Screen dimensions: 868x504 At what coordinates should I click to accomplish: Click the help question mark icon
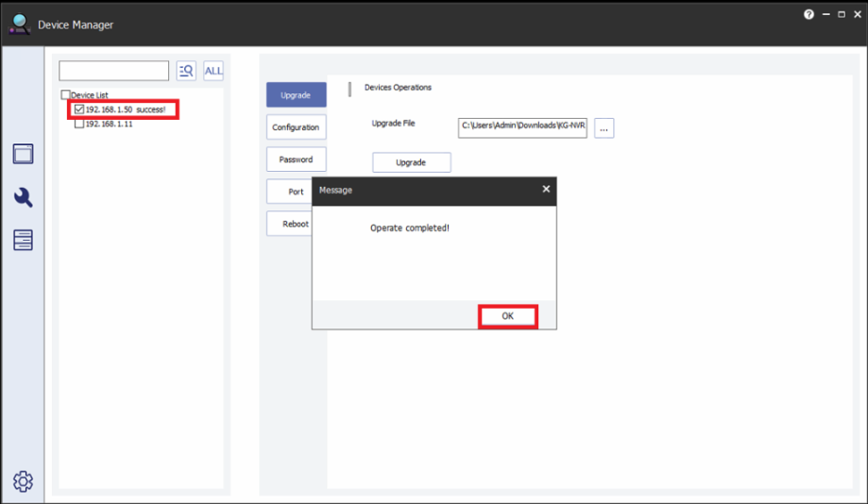(x=808, y=15)
